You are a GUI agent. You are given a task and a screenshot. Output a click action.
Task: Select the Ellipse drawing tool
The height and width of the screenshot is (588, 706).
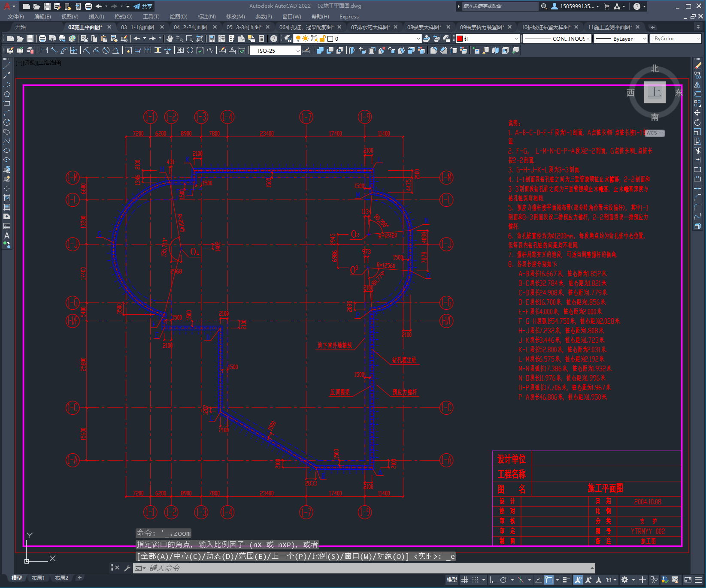[7, 151]
